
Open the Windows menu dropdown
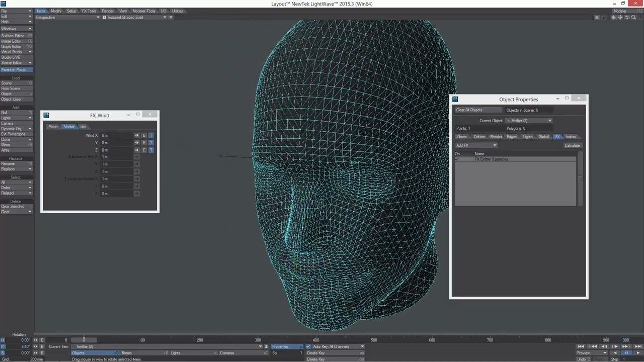coord(16,29)
